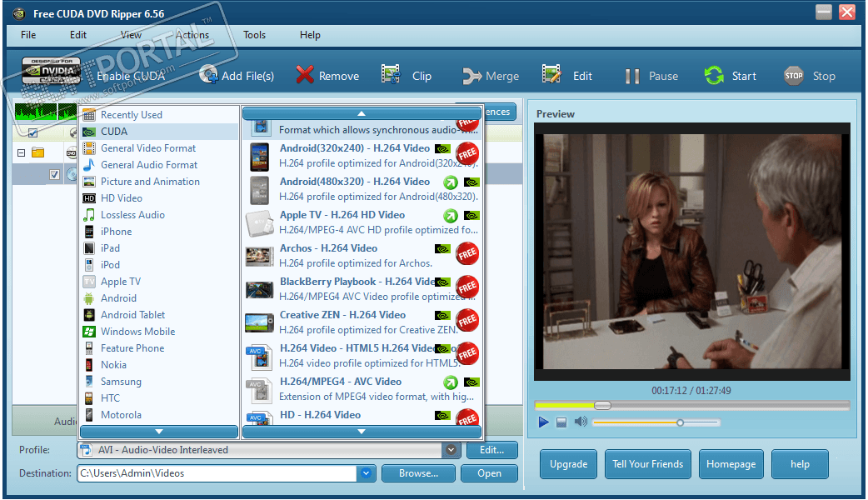Collapse the DVD folder tree node
The width and height of the screenshot is (868, 500).
tap(21, 152)
